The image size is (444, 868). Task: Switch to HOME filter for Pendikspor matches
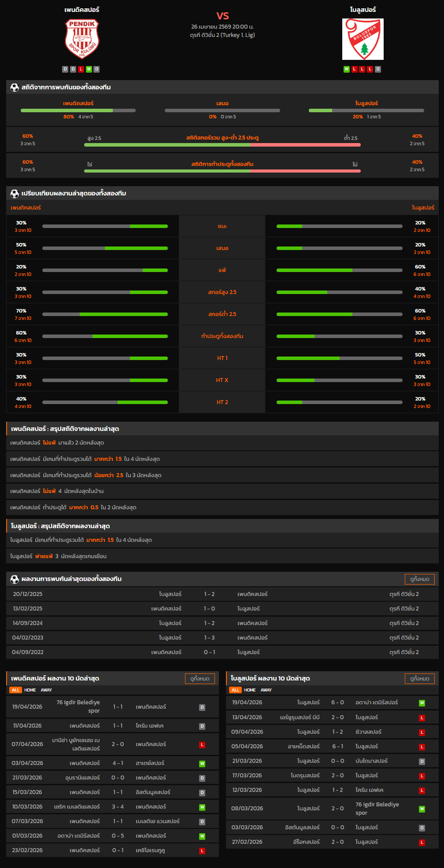pos(30,690)
